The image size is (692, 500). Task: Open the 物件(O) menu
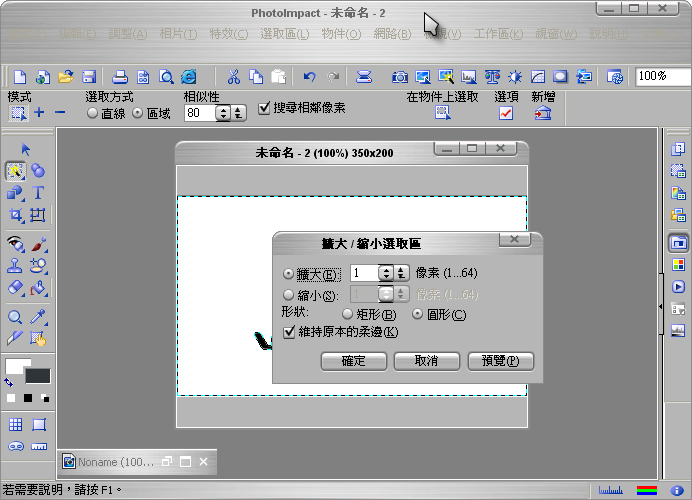click(x=341, y=34)
